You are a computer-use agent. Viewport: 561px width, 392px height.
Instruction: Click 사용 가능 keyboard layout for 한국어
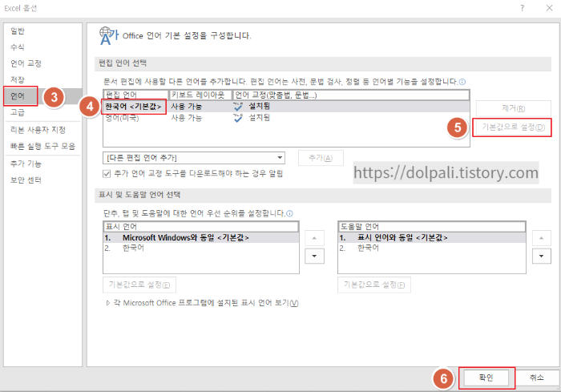pos(186,107)
